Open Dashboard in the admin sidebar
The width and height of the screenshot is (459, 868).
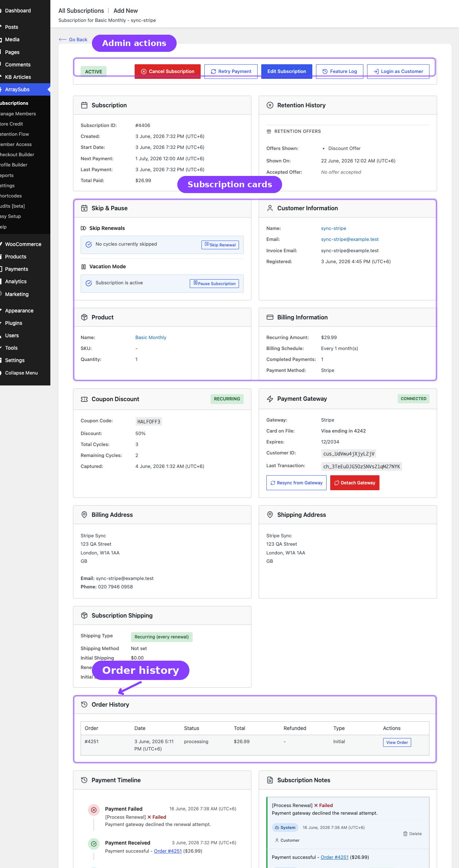tap(25, 11)
